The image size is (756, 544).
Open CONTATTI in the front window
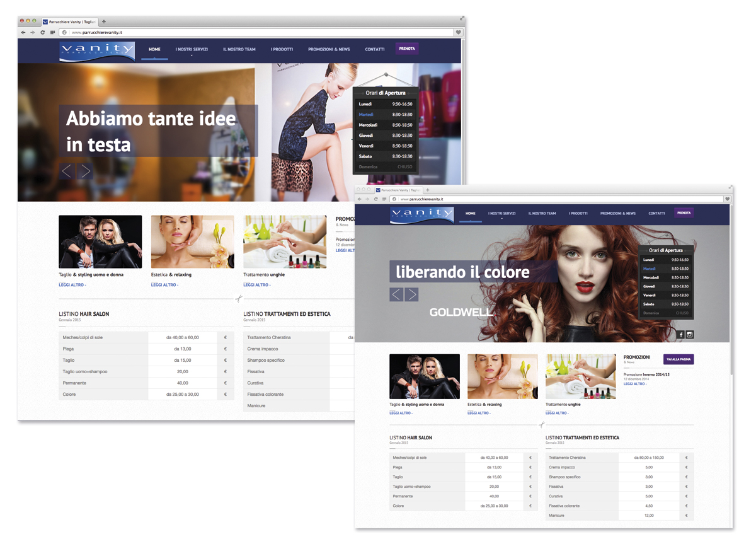coord(656,214)
